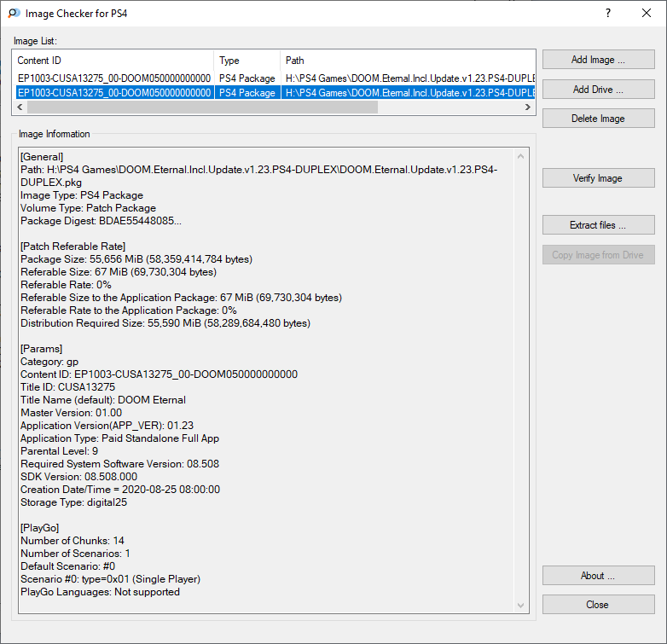Click 'PlayGo Languages: Not supported' line
This screenshot has width=667, height=644.
point(100,592)
